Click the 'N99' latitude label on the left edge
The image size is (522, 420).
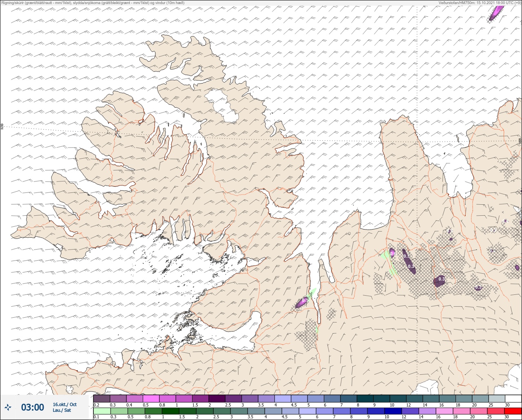(x=2, y=127)
